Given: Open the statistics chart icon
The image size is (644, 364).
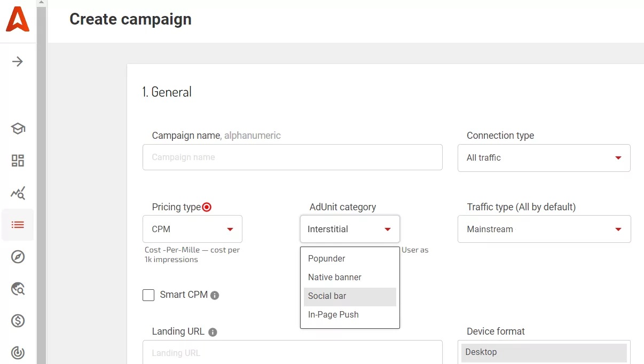Looking at the screenshot, I should 18,193.
